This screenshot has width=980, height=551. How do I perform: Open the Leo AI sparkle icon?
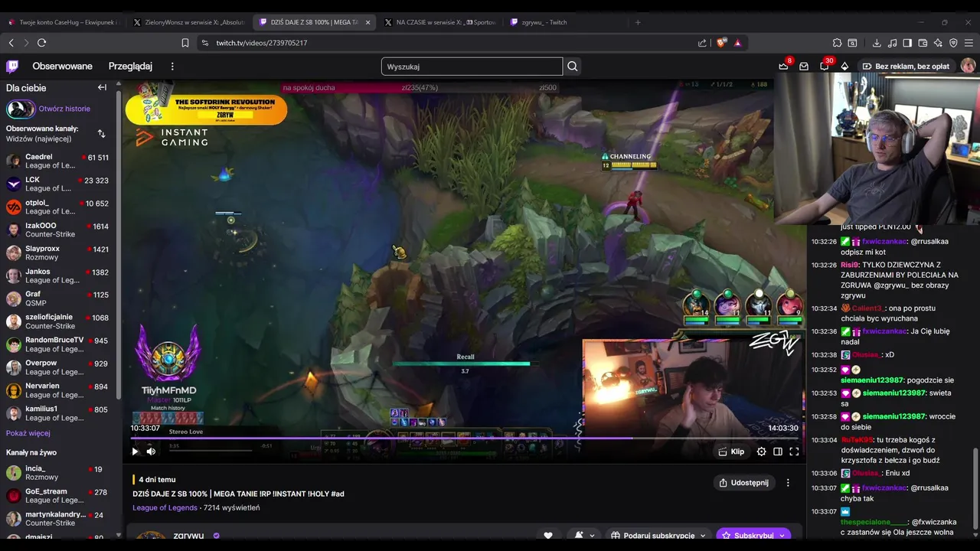point(938,43)
